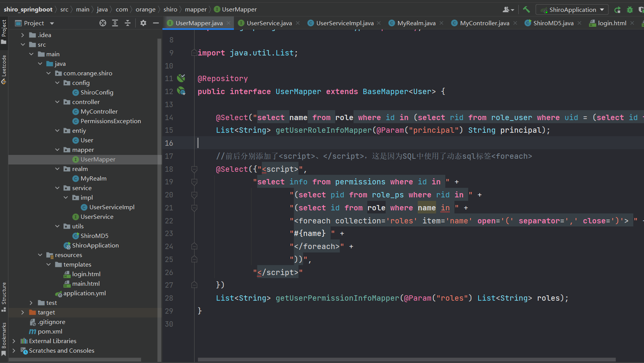Click the orange breadcrumb
Image resolution: width=644 pixels, height=363 pixels.
coord(146,9)
